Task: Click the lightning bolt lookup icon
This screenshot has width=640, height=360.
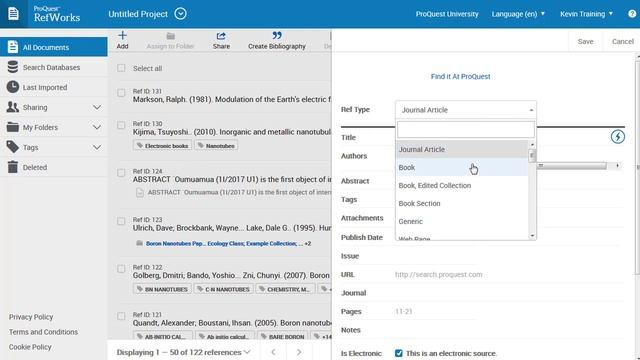Action: (618, 137)
